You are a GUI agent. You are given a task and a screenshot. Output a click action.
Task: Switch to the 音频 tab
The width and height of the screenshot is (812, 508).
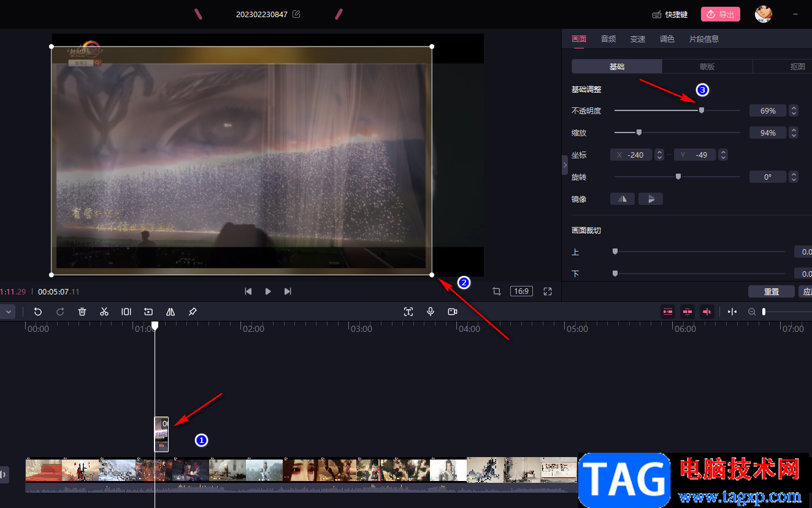point(608,39)
